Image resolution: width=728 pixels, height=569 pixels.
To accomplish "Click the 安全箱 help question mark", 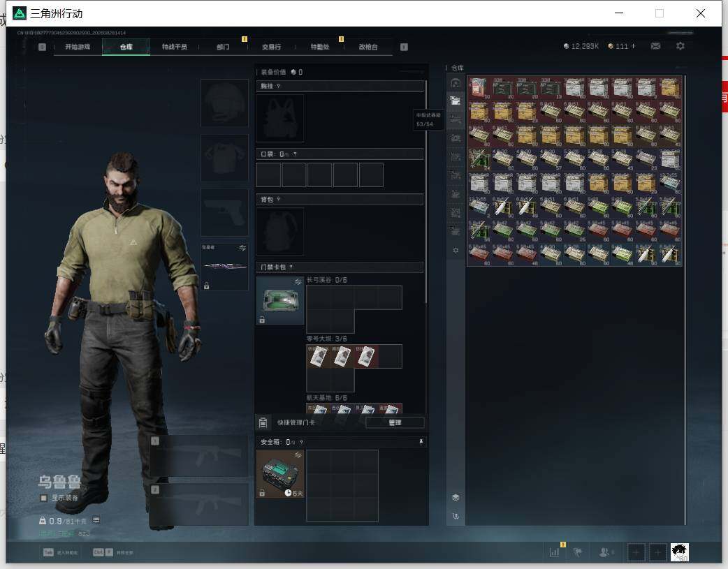I will pyautogui.click(x=301, y=443).
